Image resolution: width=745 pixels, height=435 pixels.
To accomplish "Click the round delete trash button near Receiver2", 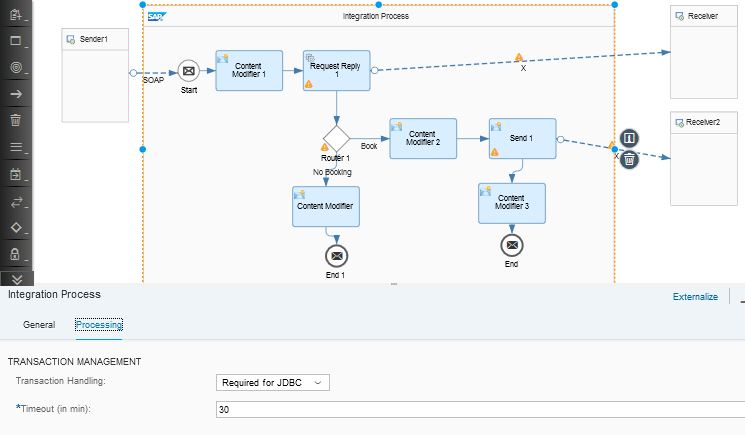I will (629, 160).
